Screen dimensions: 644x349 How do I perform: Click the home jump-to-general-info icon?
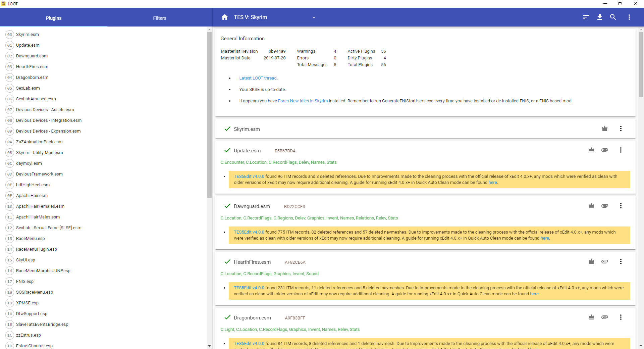coord(225,17)
